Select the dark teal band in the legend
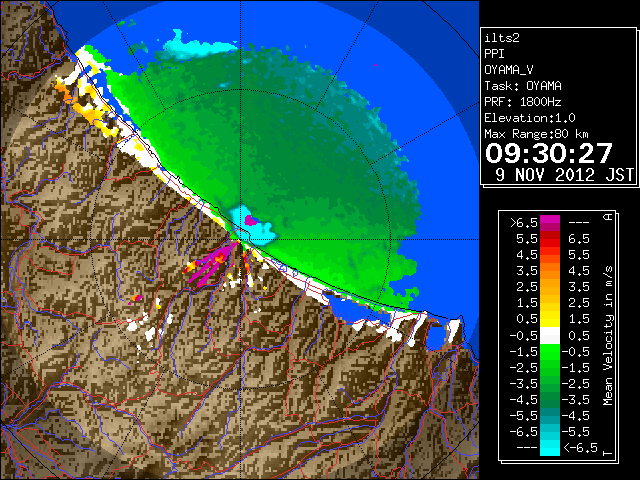The image size is (640, 480). pyautogui.click(x=550, y=416)
